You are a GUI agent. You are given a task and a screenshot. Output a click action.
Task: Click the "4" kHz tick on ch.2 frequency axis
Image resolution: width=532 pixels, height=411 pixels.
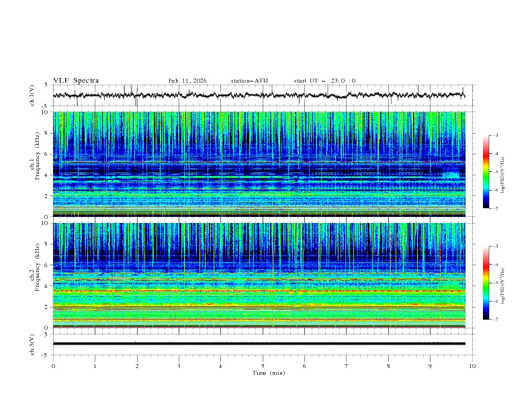[47, 286]
